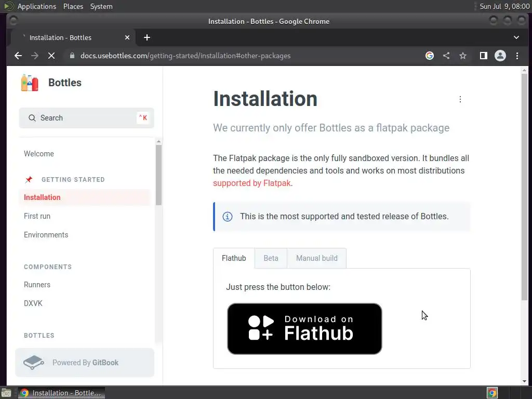This screenshot has width=532, height=399.
Task: Close the Installation - Bottles tab
Action: tap(127, 37)
